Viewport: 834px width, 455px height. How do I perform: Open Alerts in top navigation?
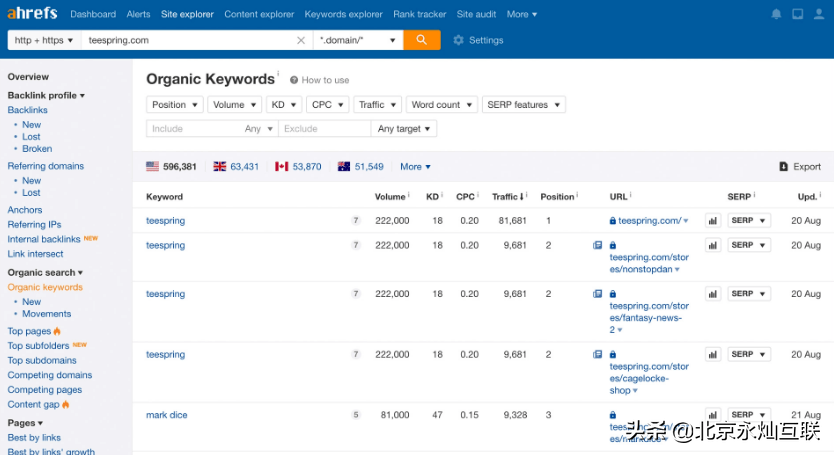(x=138, y=14)
